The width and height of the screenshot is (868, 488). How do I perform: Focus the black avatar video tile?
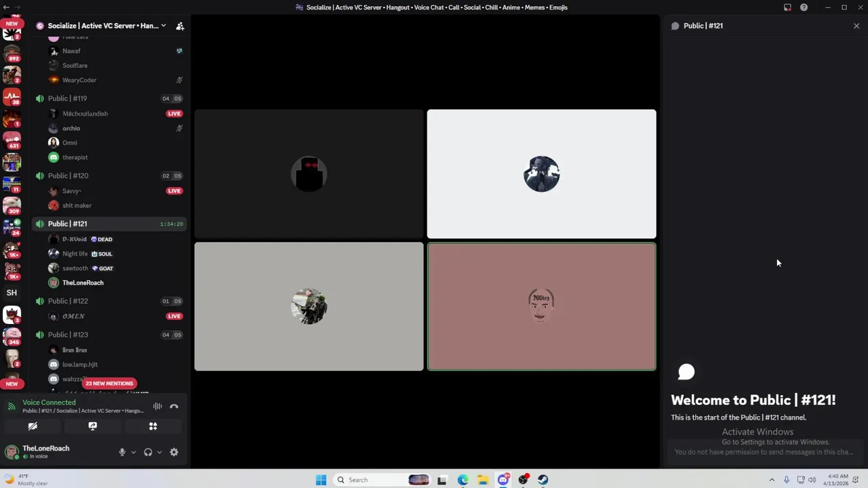(x=309, y=174)
